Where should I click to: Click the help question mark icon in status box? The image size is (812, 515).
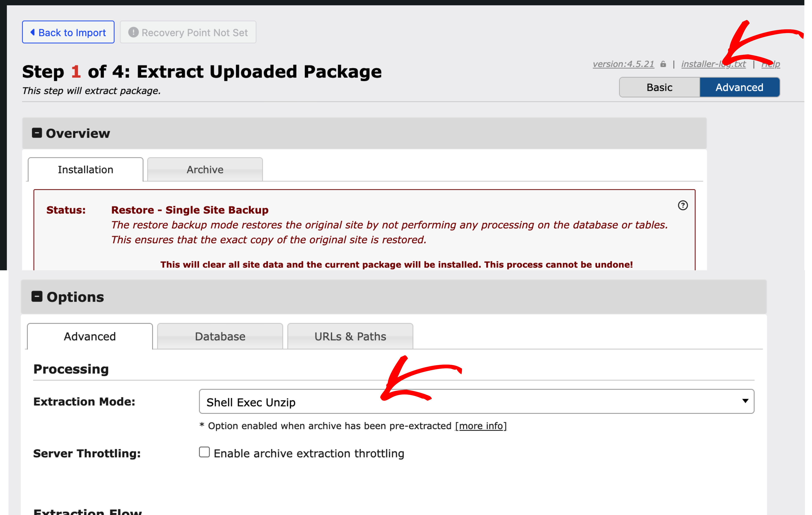(x=683, y=205)
